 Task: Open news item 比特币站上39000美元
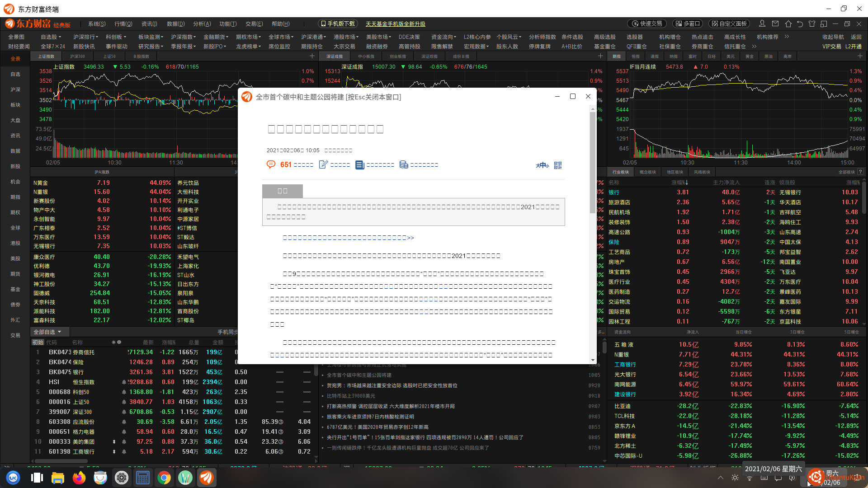pos(352,396)
